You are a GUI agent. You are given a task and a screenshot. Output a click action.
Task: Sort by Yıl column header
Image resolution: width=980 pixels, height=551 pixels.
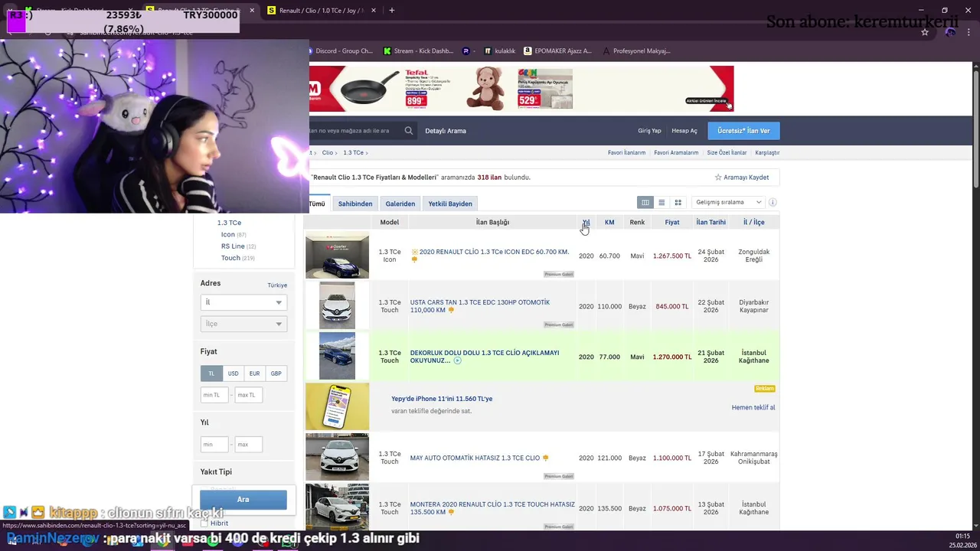[x=586, y=223]
